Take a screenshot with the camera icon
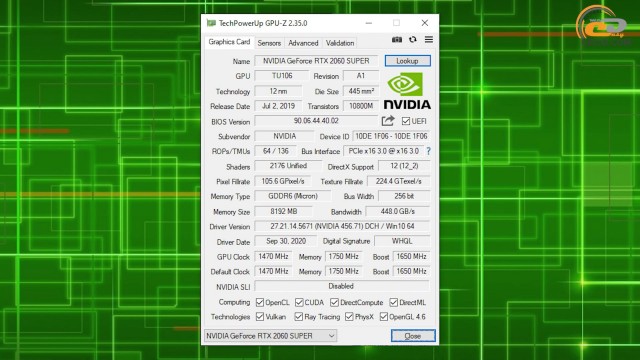Screen dimensions: 640x360 [397, 40]
